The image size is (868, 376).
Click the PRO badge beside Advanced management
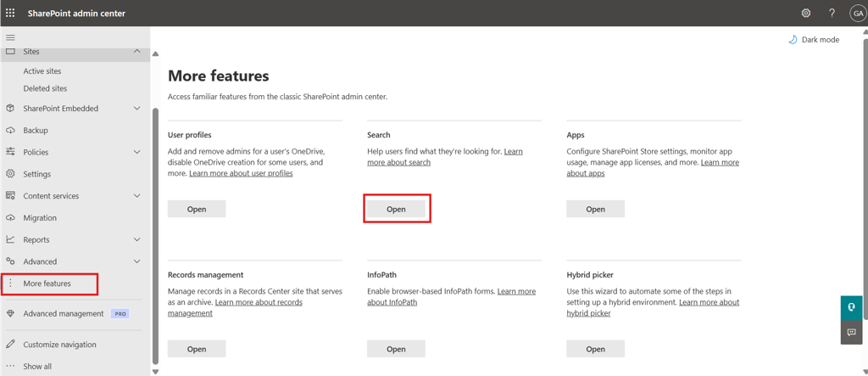tap(120, 313)
